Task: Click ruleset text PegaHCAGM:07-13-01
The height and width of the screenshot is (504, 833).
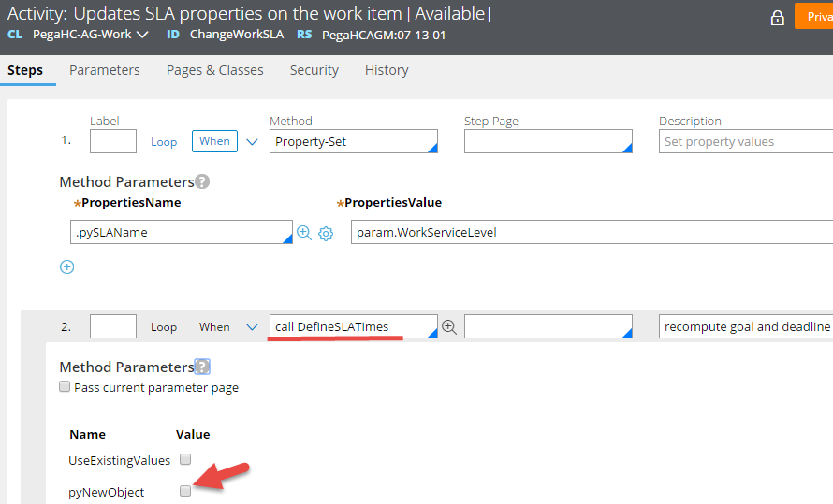Action: pyautogui.click(x=384, y=35)
